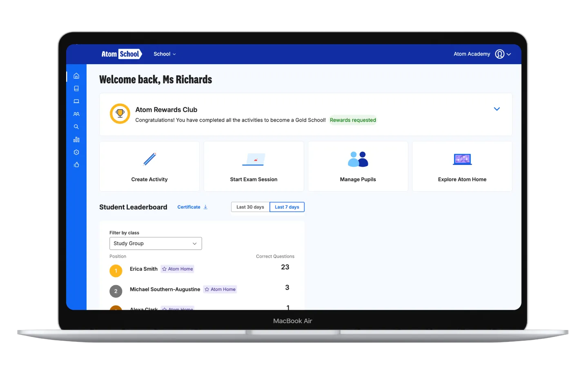Screen dimensions: 588x384
Task: Click the pencil icon for Create Activity
Action: 149,159
